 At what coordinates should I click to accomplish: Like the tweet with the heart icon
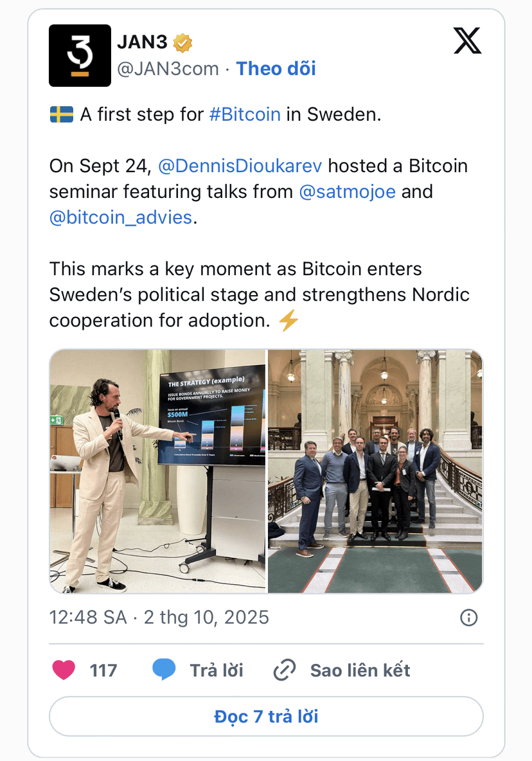64,670
